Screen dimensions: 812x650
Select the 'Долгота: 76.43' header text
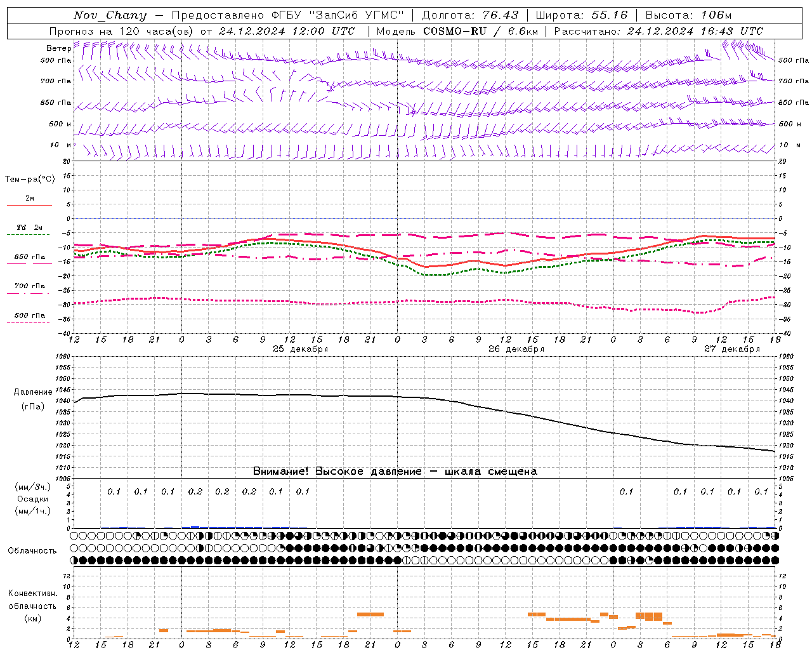pos(470,15)
